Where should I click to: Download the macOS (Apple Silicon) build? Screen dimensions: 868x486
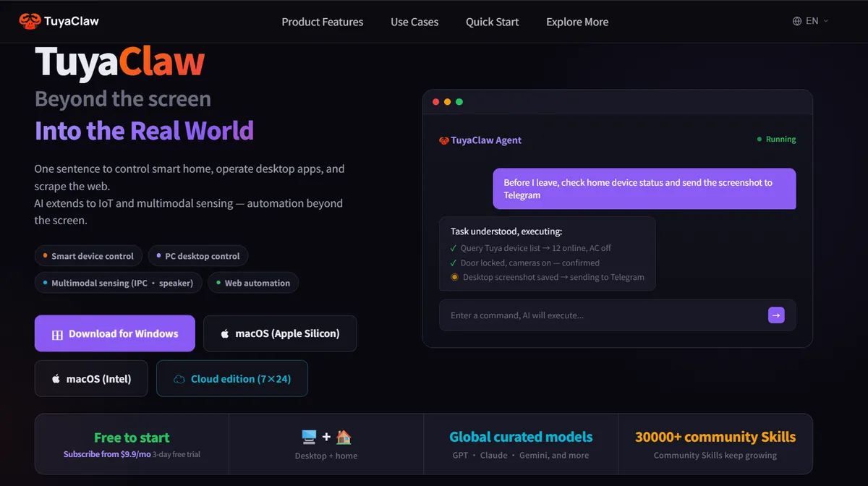(280, 333)
